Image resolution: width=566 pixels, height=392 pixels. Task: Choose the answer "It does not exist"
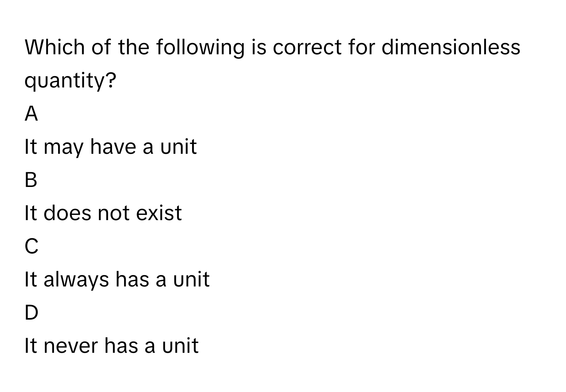[103, 213]
